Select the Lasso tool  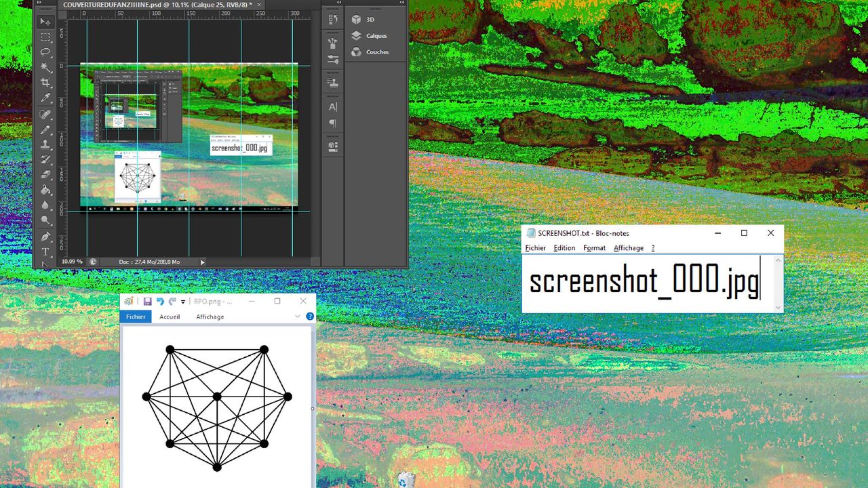pyautogui.click(x=45, y=52)
